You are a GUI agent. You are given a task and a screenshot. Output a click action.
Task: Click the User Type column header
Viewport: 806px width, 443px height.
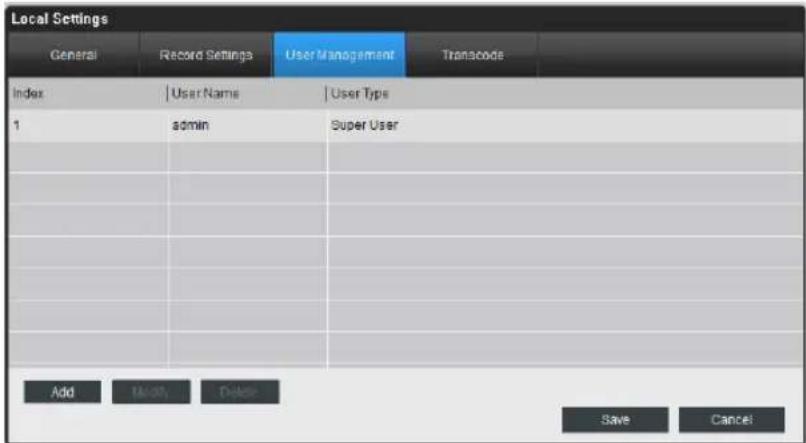(565, 94)
